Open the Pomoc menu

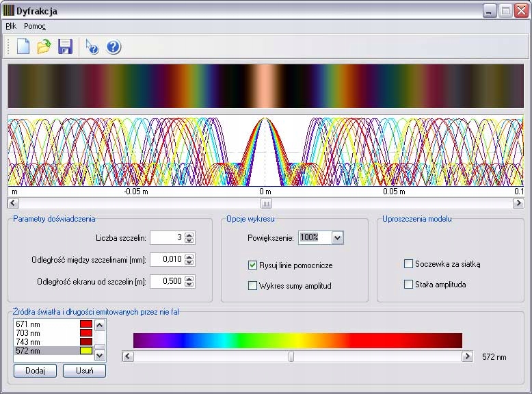click(x=35, y=26)
